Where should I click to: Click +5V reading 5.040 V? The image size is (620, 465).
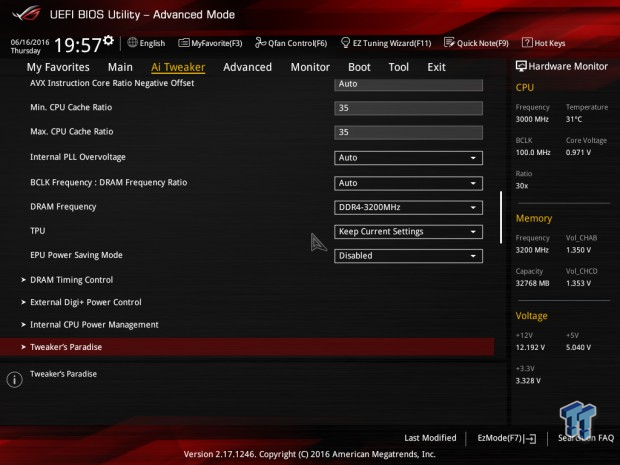(578, 347)
